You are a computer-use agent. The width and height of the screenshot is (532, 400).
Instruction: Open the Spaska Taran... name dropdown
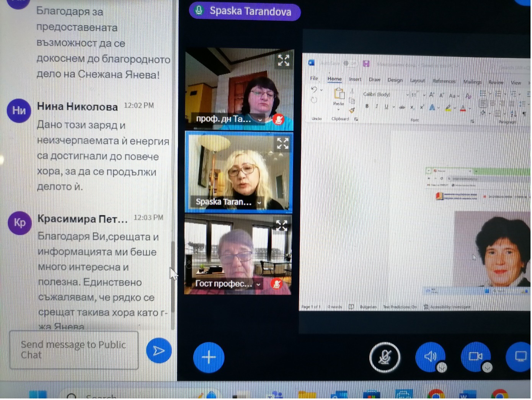point(259,202)
